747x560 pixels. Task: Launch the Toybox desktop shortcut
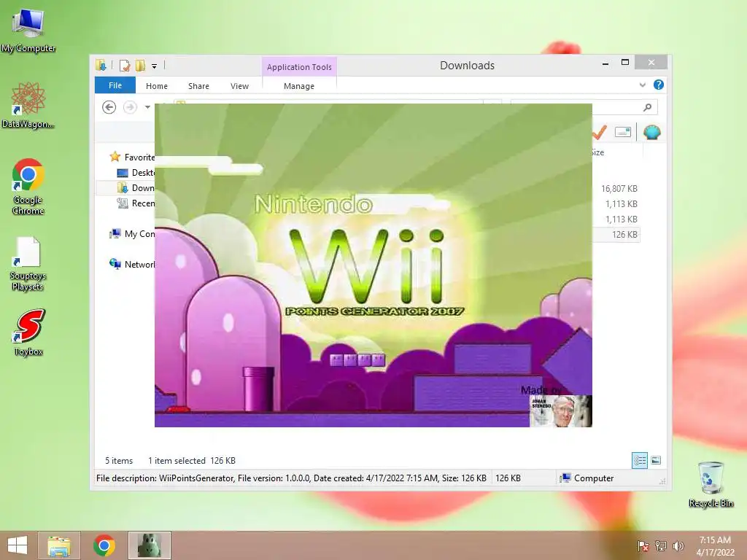(28, 332)
